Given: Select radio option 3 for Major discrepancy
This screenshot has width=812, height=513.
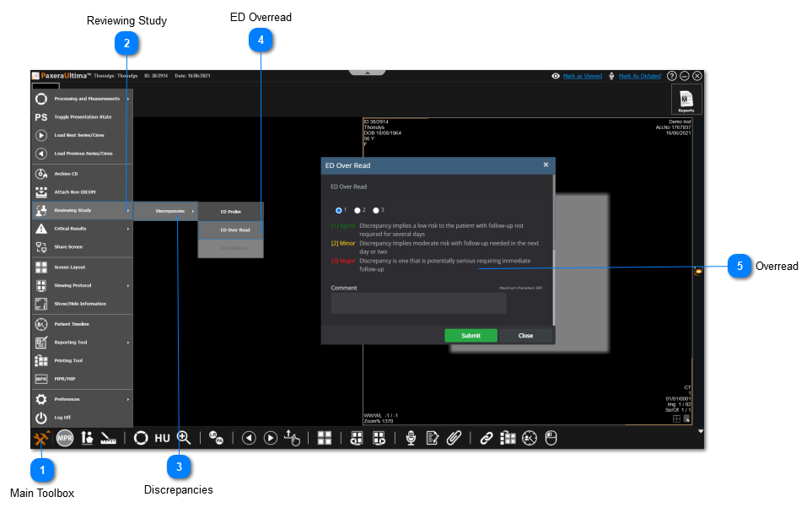Looking at the screenshot, I should (376, 210).
